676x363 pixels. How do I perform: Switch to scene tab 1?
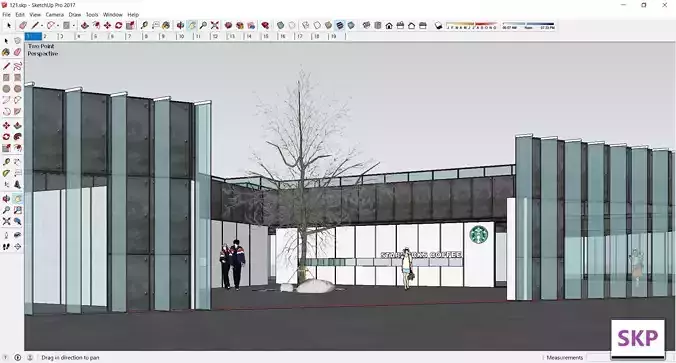[33, 37]
